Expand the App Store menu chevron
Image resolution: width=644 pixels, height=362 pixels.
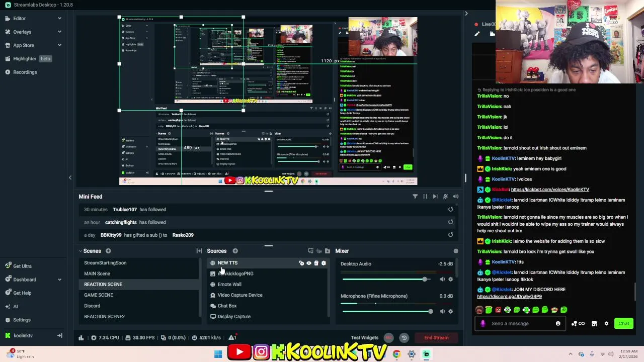pyautogui.click(x=59, y=45)
